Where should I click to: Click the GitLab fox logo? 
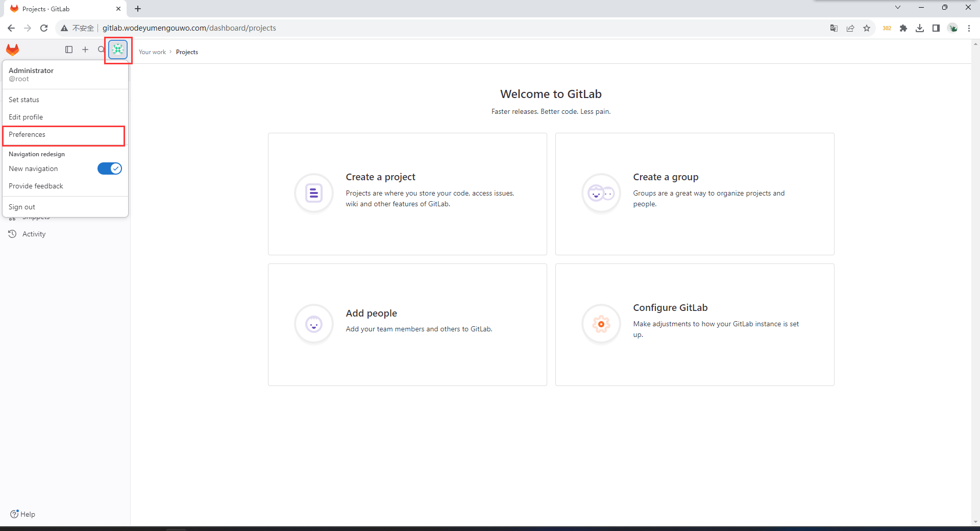[x=13, y=50]
